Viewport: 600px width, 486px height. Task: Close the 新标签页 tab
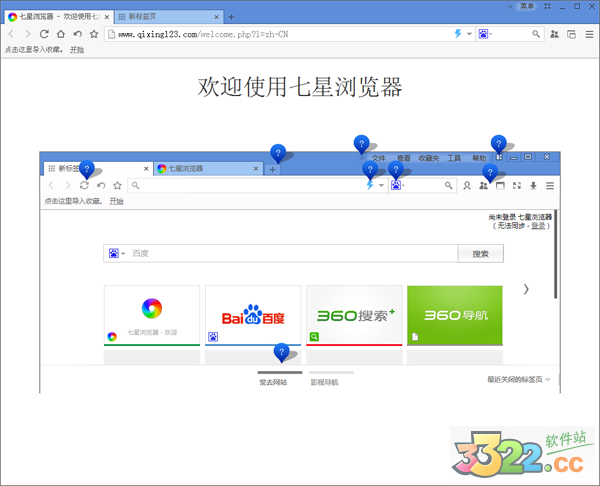click(216, 17)
